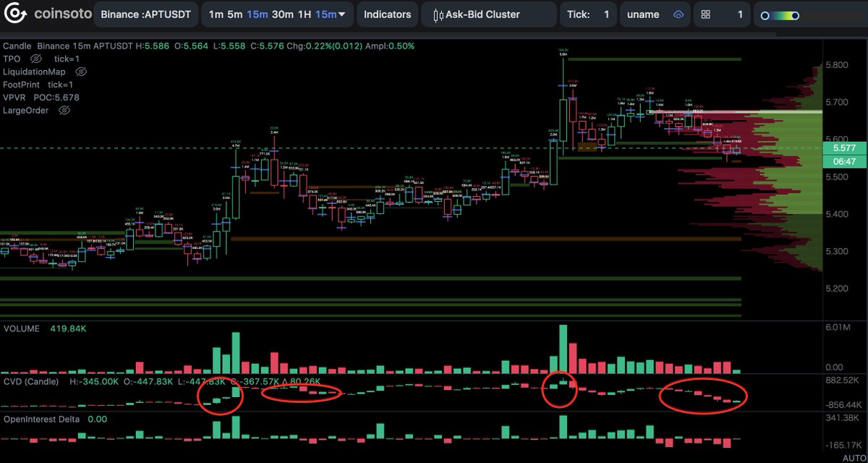Viewport: 868px width, 463px height.
Task: Select the highlighted 15m timeframe tab
Action: [x=258, y=14]
